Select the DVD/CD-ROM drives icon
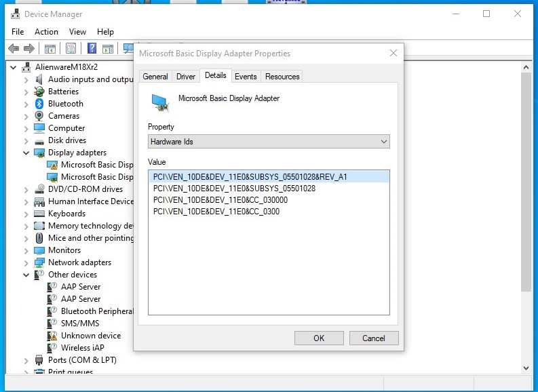The width and height of the screenshot is (538, 392). tap(39, 189)
